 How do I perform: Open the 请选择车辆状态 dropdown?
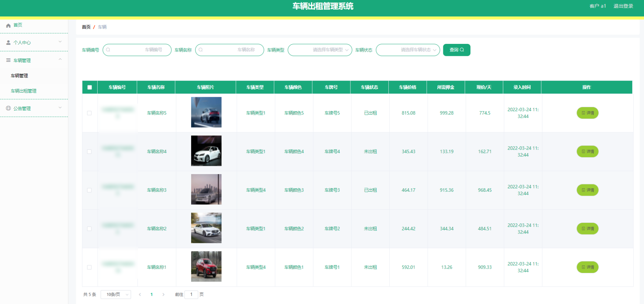pos(408,50)
